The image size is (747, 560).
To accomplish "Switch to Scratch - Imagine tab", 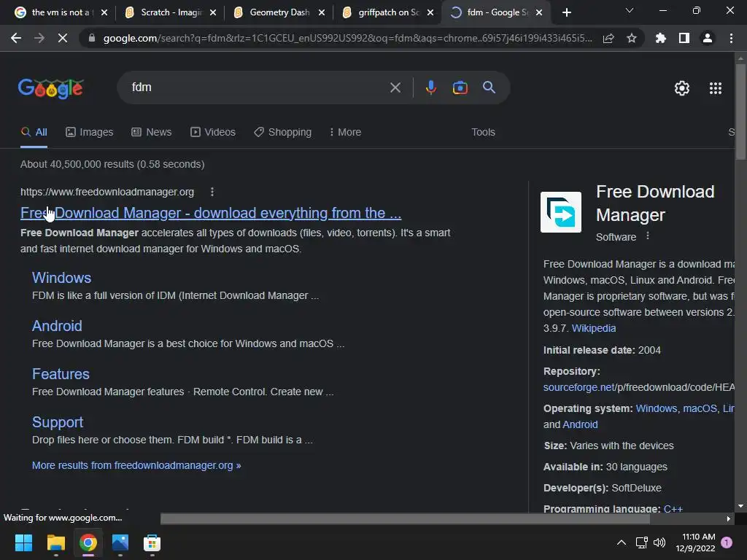I will coord(170,12).
